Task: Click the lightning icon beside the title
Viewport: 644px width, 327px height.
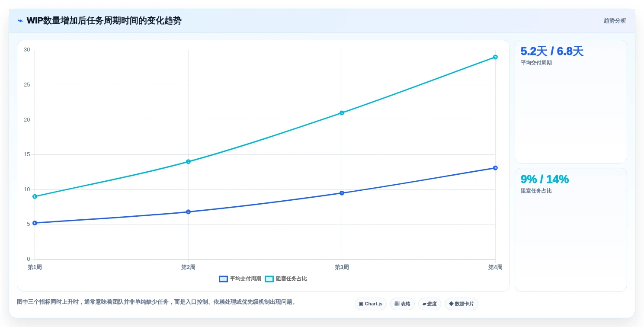Action: pos(20,21)
